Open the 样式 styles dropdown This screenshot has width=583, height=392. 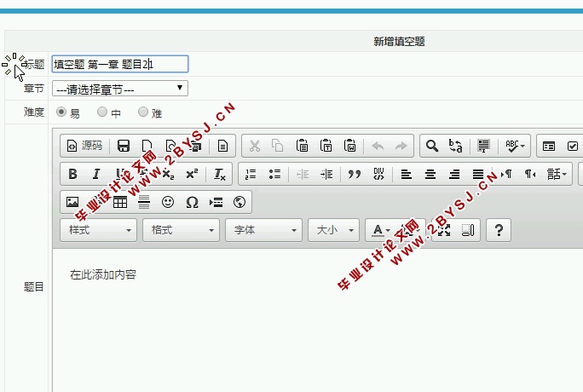pyautogui.click(x=99, y=230)
